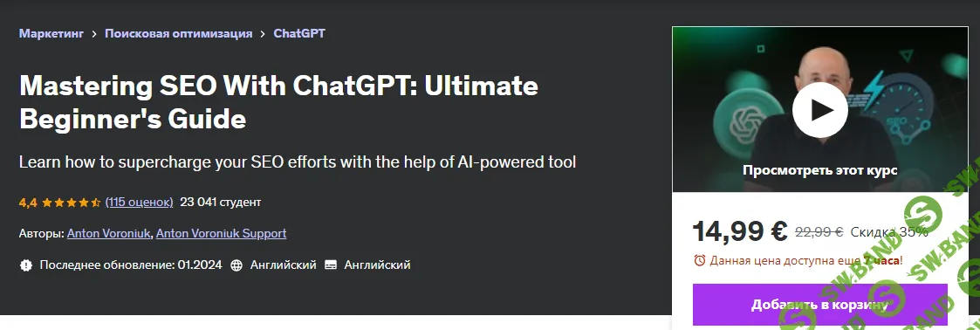
Task: Click the crossed-out 22,99 € old price
Action: pos(819,232)
